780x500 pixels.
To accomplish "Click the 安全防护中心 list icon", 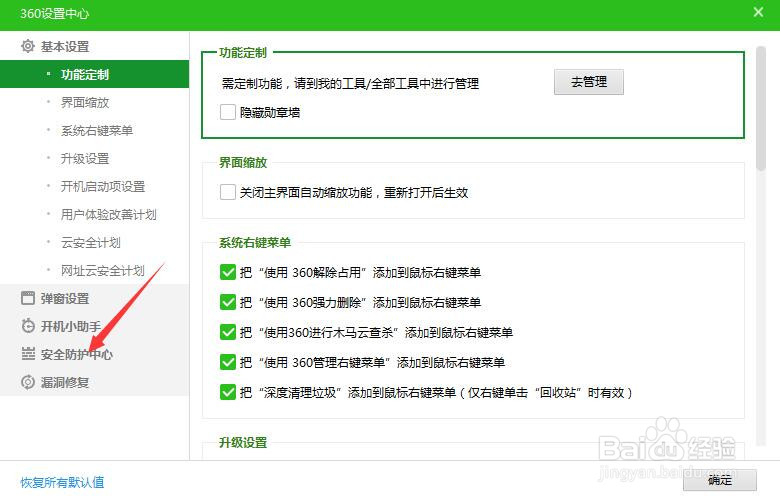I will coord(28,354).
